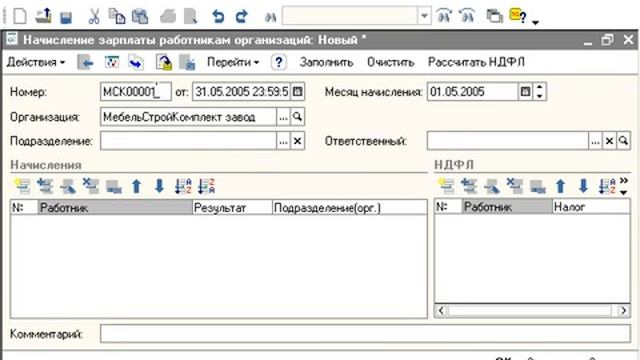
Task: Clear the Ответственный field with X
Action: pos(609,141)
